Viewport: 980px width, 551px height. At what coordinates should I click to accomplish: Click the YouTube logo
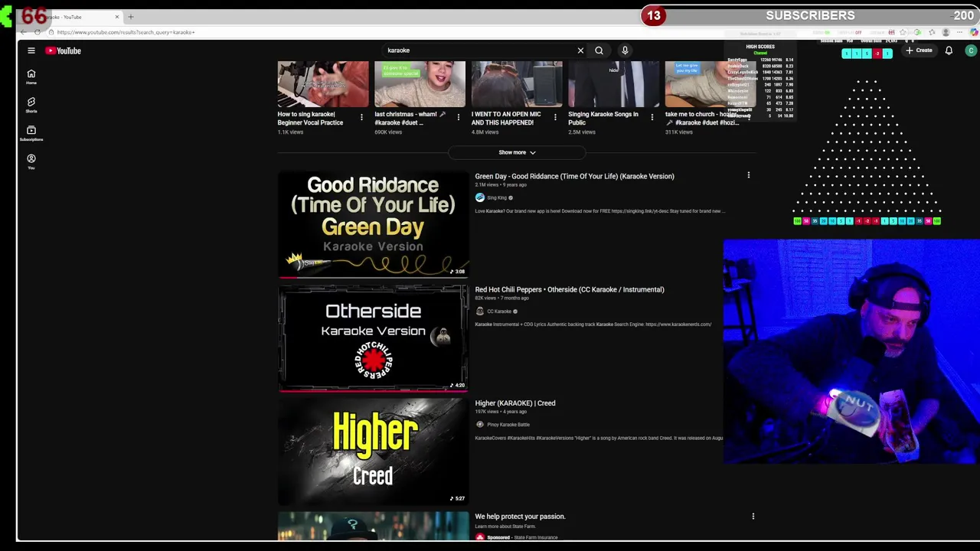tap(63, 51)
